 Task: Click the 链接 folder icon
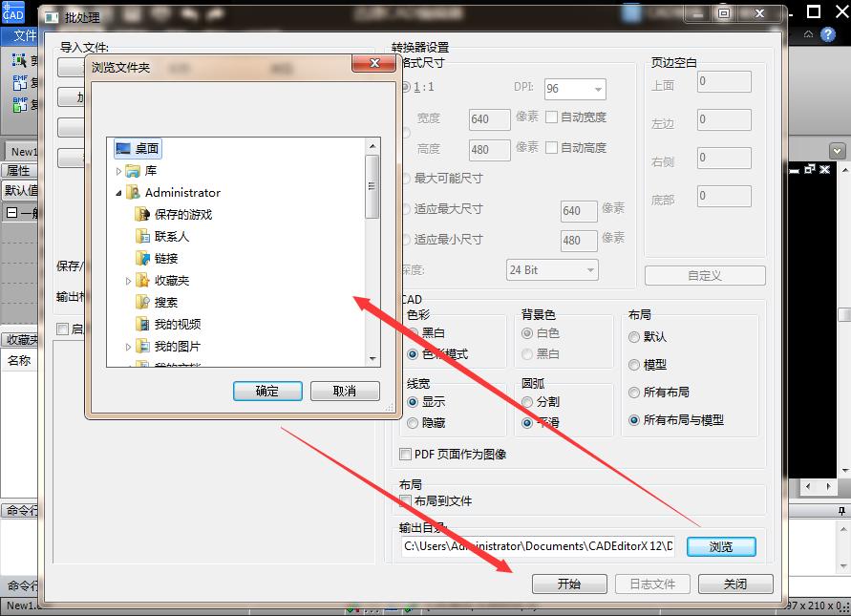(x=141, y=258)
